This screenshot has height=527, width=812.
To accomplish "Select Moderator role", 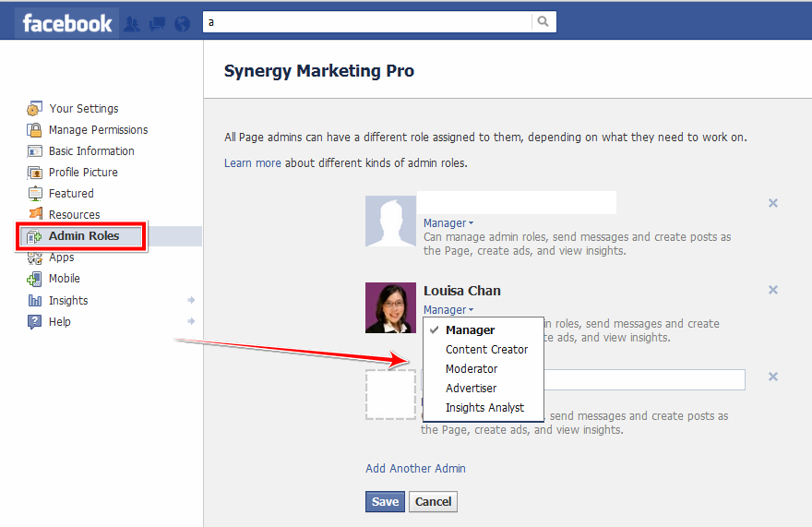I will coord(484,368).
